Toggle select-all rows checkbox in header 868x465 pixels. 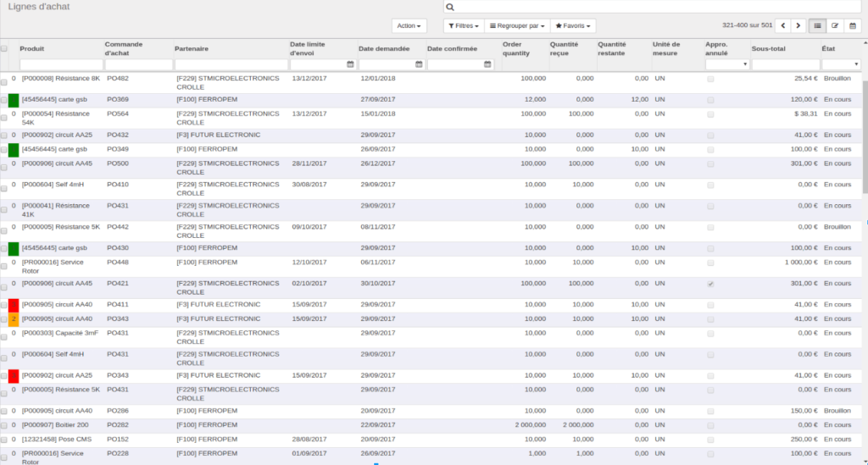[x=4, y=48]
